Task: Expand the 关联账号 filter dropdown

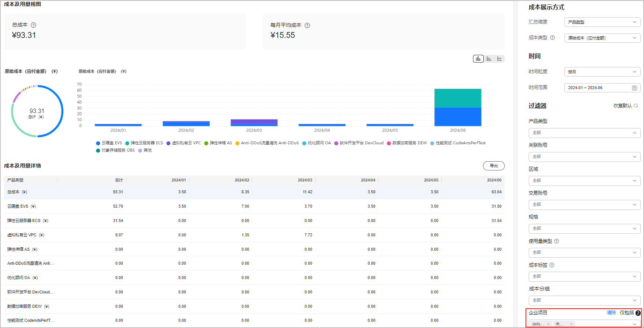Action: (x=584, y=157)
